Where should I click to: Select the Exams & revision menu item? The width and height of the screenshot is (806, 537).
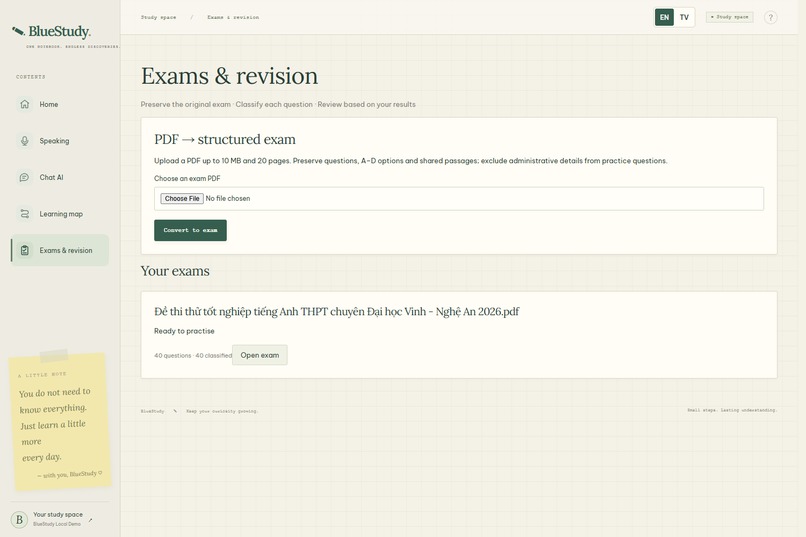tap(60, 250)
